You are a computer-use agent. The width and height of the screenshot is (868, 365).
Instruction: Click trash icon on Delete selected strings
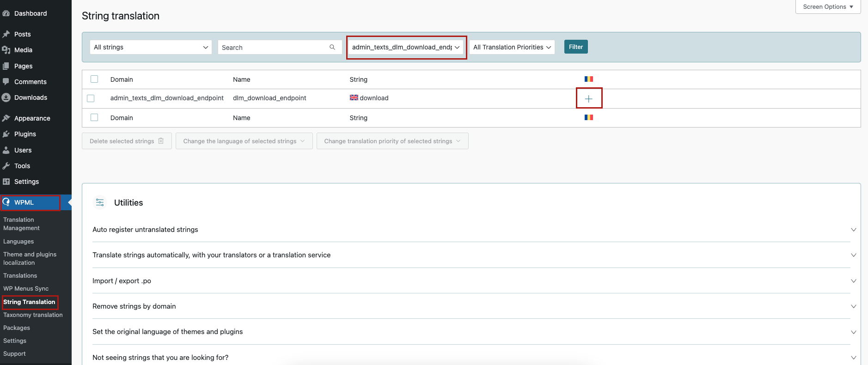coord(161,141)
